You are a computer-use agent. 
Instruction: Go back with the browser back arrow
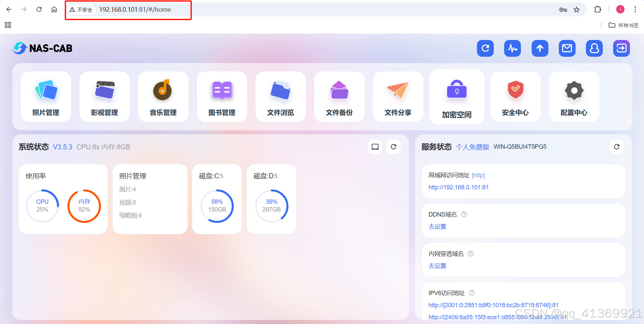pyautogui.click(x=9, y=9)
